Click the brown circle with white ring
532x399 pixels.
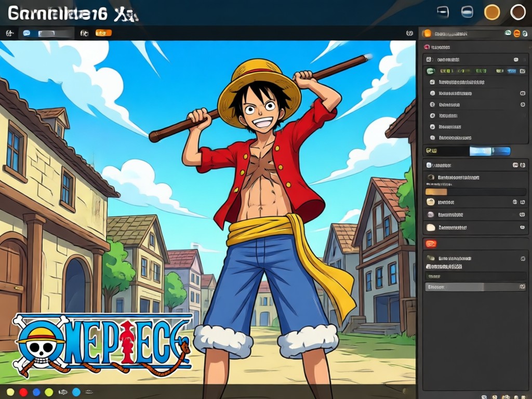[518, 12]
